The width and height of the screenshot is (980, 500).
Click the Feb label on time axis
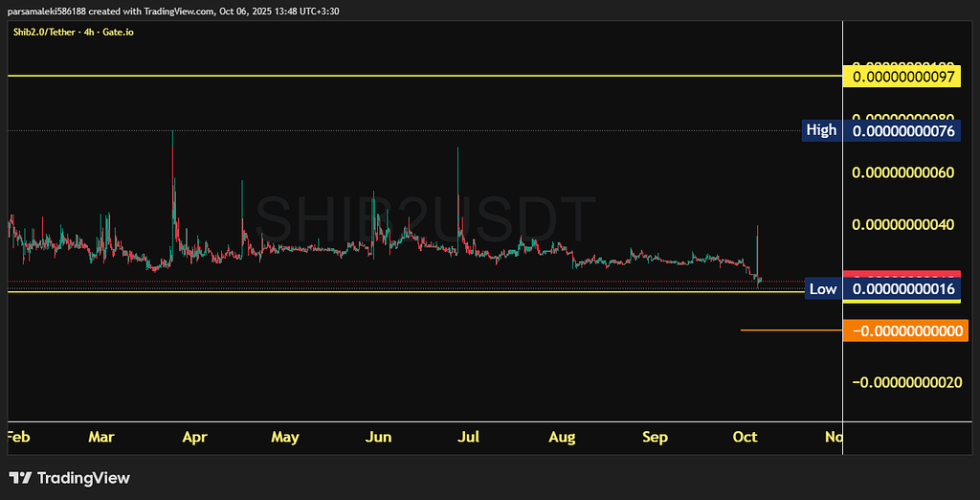click(x=17, y=437)
